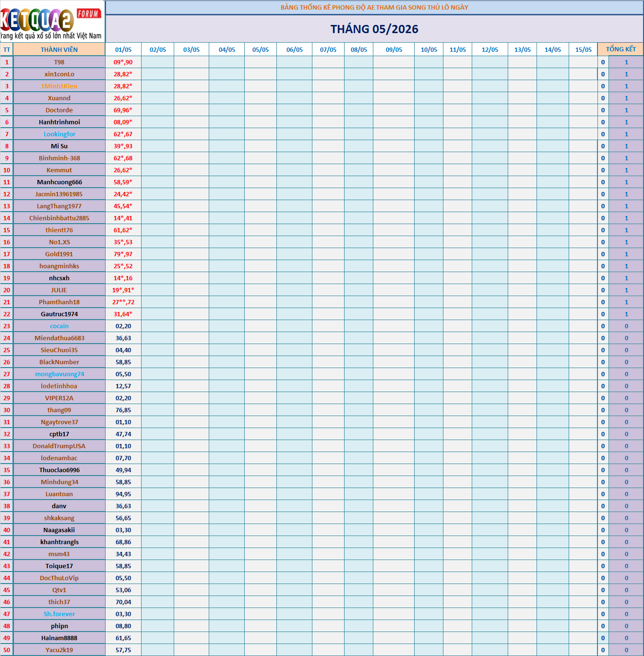Viewport: 644px width, 656px height.
Task: Click the 03/05 date header
Action: coord(191,49)
